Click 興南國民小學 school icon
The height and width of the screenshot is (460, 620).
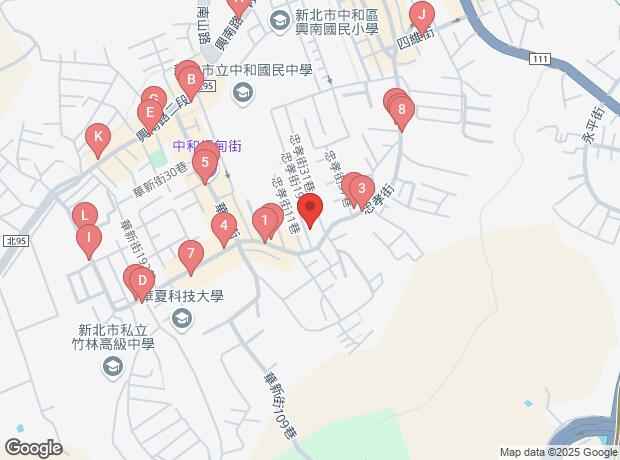(280, 21)
